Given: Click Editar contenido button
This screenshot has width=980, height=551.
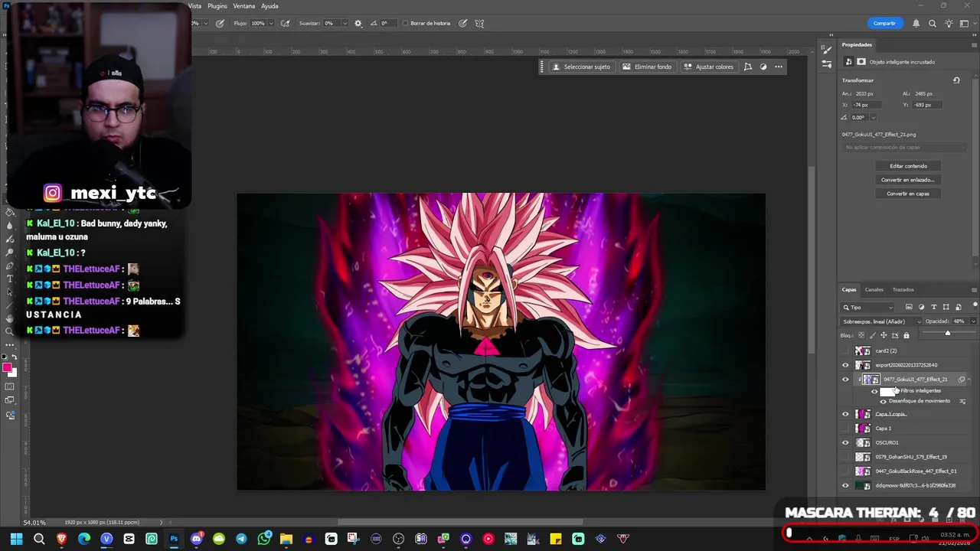Looking at the screenshot, I should (x=908, y=166).
